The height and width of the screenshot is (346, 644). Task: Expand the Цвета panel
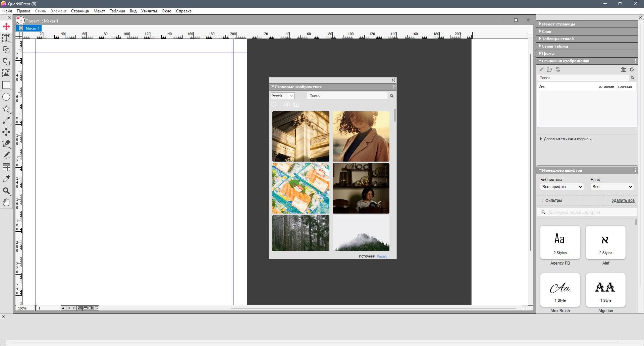pos(587,54)
